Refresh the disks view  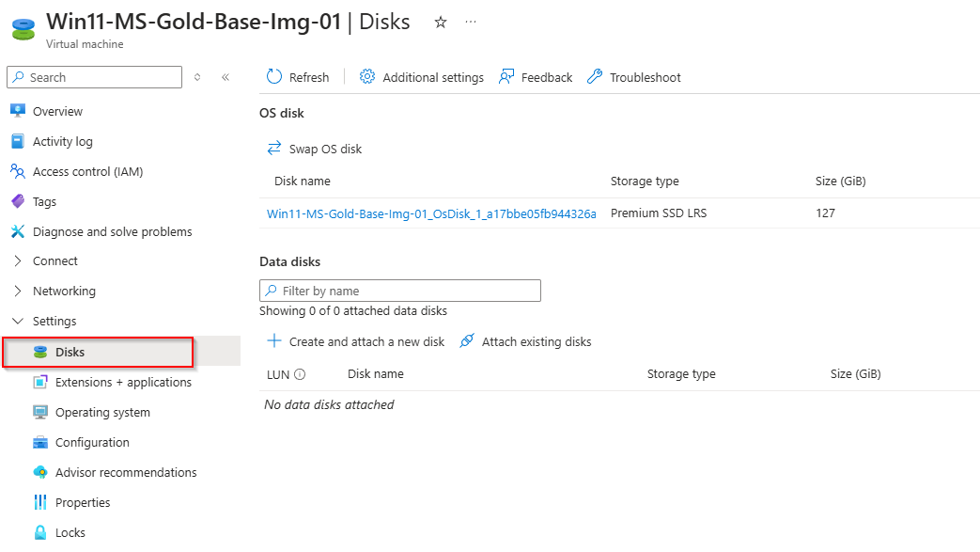[297, 77]
